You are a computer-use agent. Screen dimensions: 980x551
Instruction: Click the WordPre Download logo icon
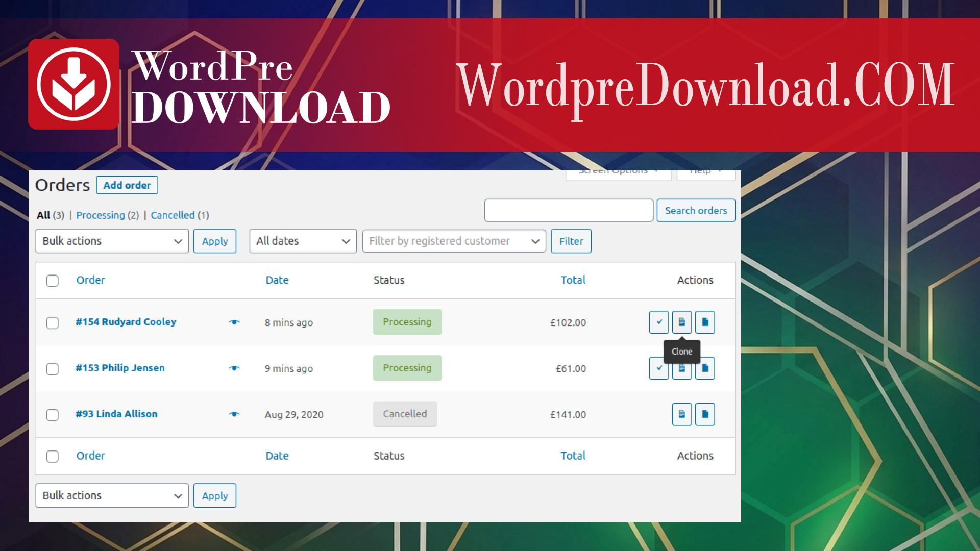pyautogui.click(x=74, y=84)
